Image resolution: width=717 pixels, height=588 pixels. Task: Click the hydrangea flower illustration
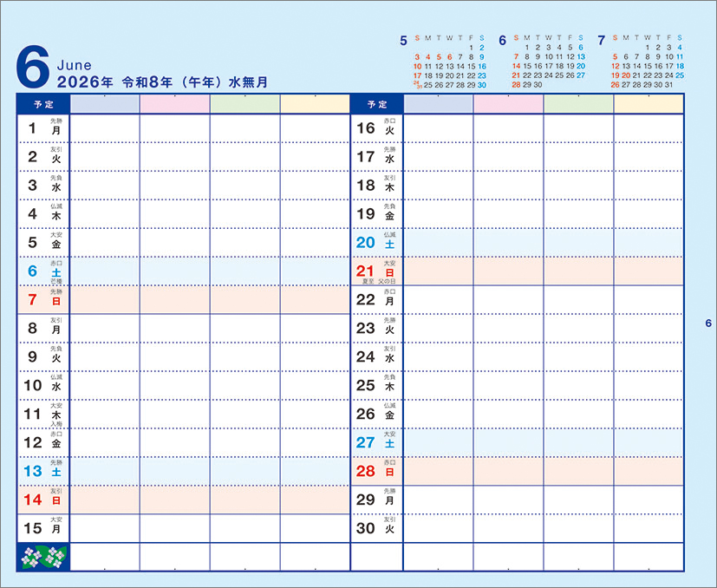[44, 557]
